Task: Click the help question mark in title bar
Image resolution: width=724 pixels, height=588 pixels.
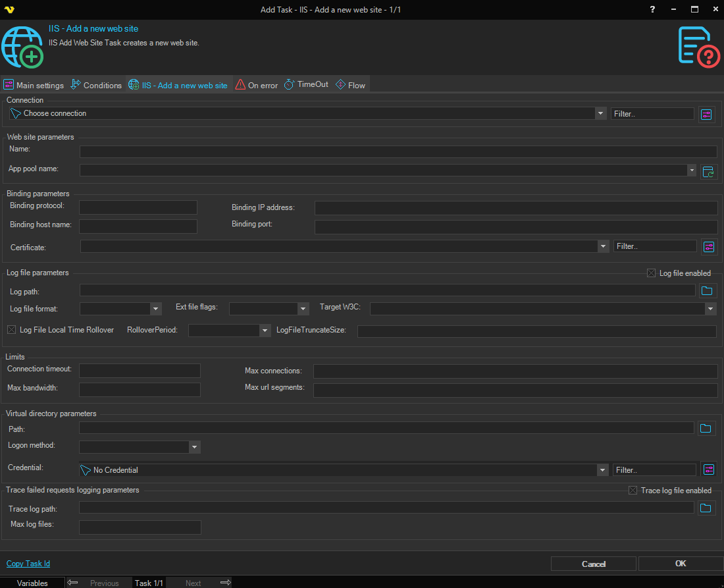Action: 652,9
